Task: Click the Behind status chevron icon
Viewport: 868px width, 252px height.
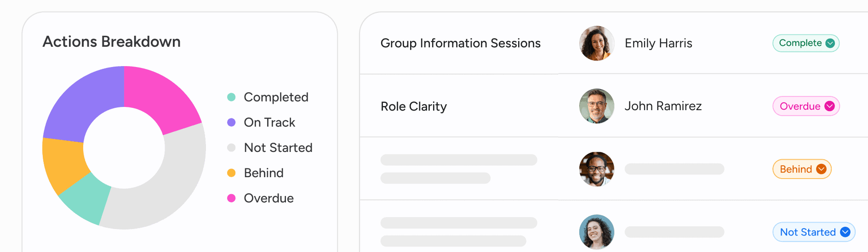Action: (x=822, y=169)
